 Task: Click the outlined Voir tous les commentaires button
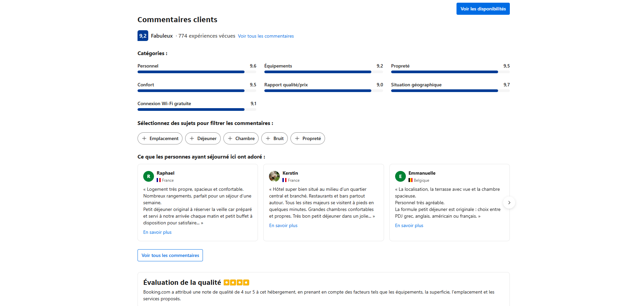(170, 255)
